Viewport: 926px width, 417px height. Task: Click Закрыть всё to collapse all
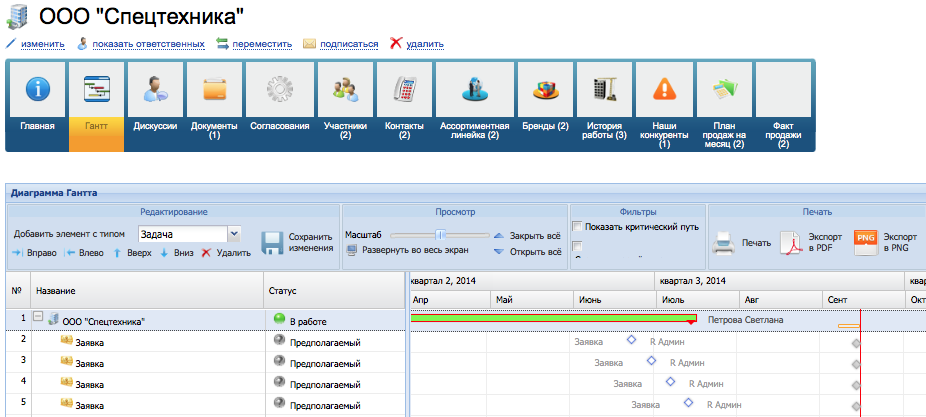(527, 236)
